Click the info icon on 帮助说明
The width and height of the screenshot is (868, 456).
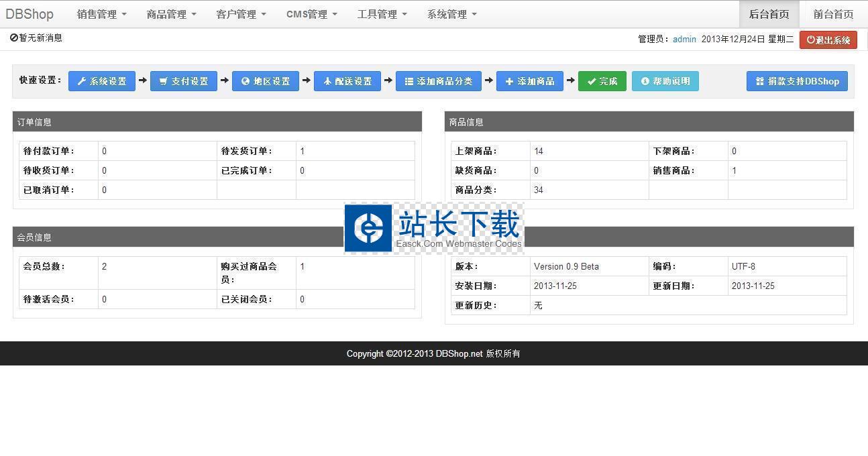click(x=645, y=81)
